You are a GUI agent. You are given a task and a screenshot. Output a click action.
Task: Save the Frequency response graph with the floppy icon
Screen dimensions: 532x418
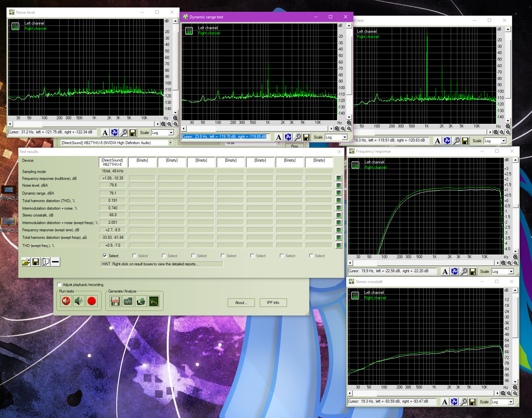(x=473, y=272)
